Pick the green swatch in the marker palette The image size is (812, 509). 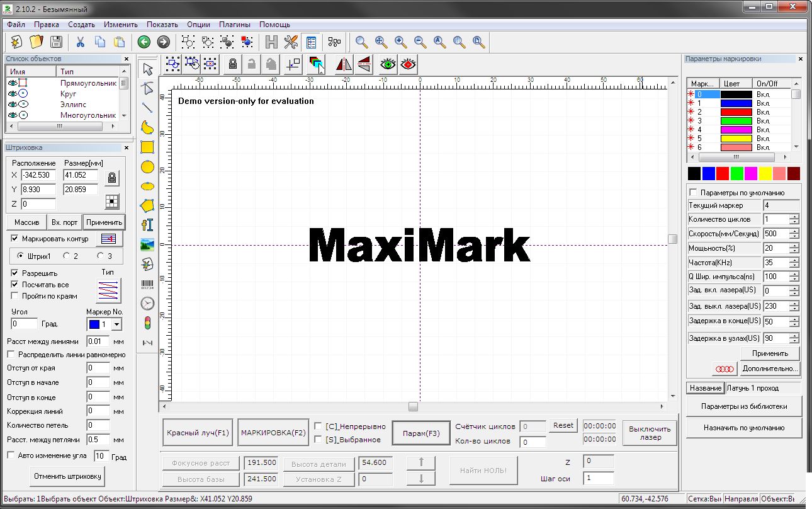[x=736, y=173]
